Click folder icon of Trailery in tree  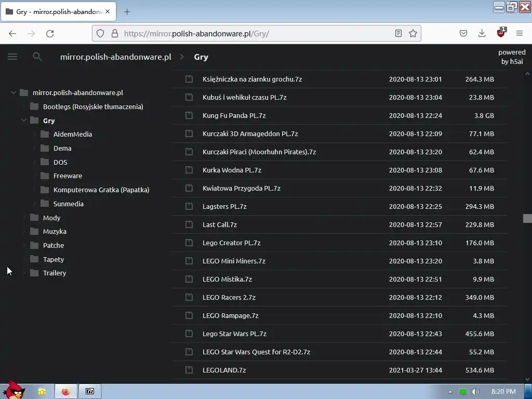click(34, 273)
